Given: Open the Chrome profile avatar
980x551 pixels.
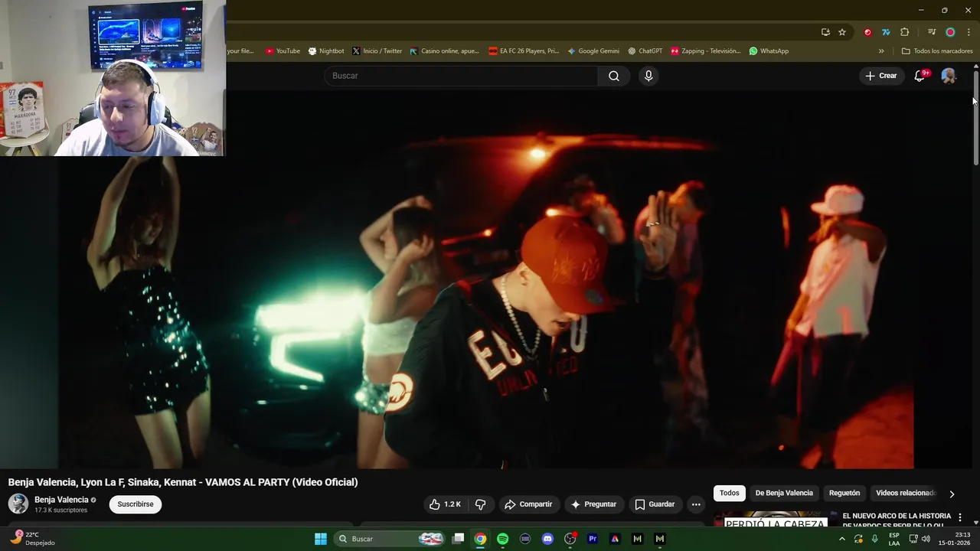Looking at the screenshot, I should [x=950, y=32].
